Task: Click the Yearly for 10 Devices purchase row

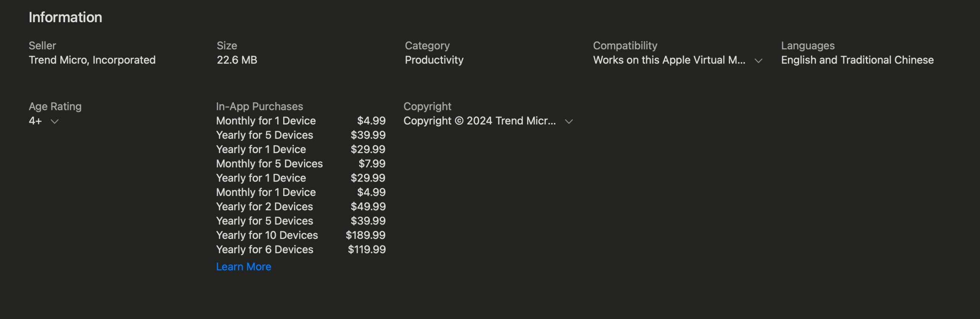Action: tap(301, 235)
